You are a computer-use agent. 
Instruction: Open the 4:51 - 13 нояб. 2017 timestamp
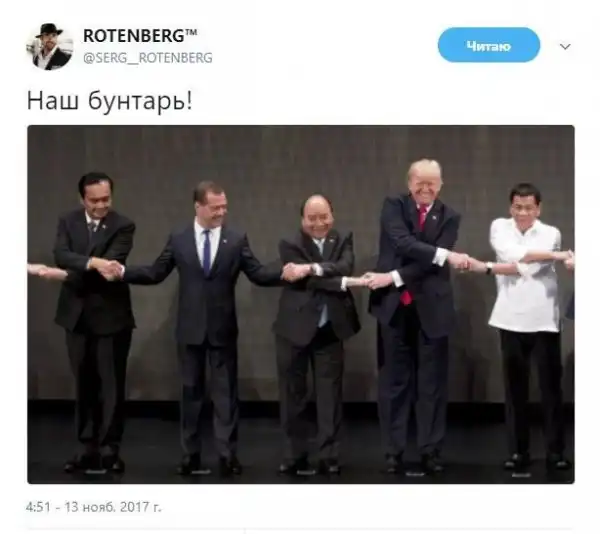click(x=94, y=507)
